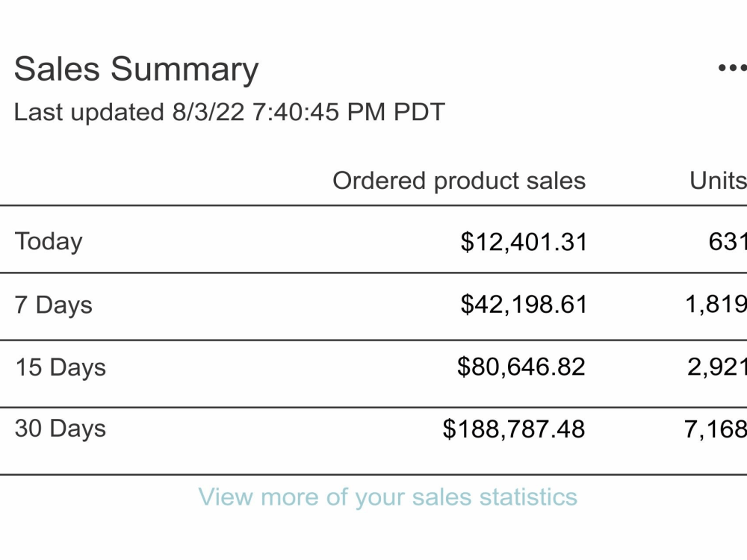
Task: Click the 30 Days units count 7,168
Action: click(716, 429)
